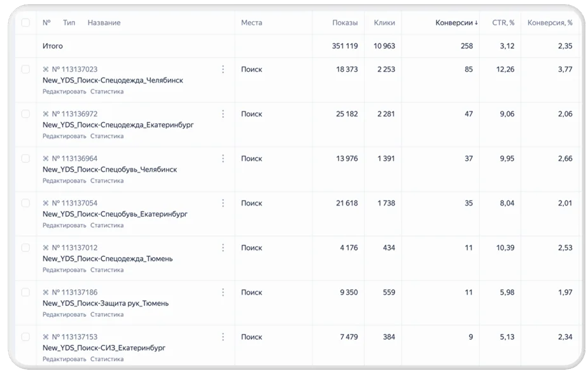
Task: Open three-dot menu for campaign 113137023
Action: tap(223, 69)
